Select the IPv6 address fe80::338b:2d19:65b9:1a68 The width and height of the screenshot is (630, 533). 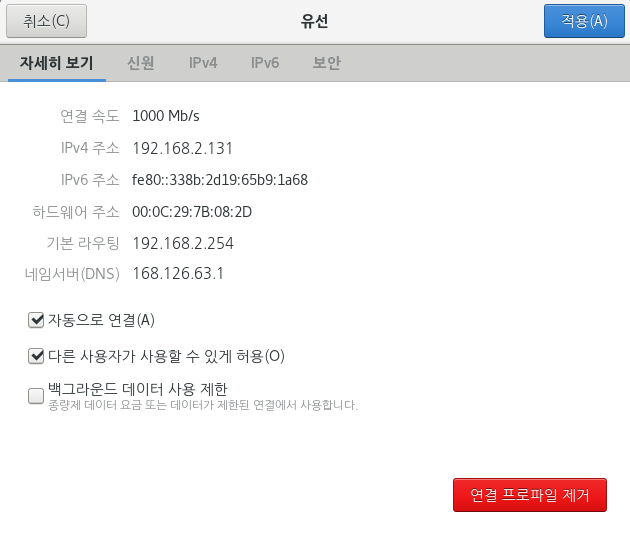tap(220, 180)
